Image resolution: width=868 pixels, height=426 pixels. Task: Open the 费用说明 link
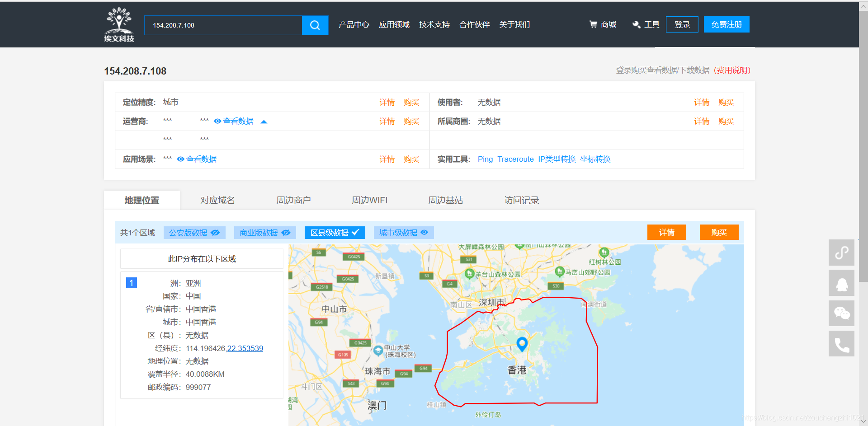pos(732,70)
